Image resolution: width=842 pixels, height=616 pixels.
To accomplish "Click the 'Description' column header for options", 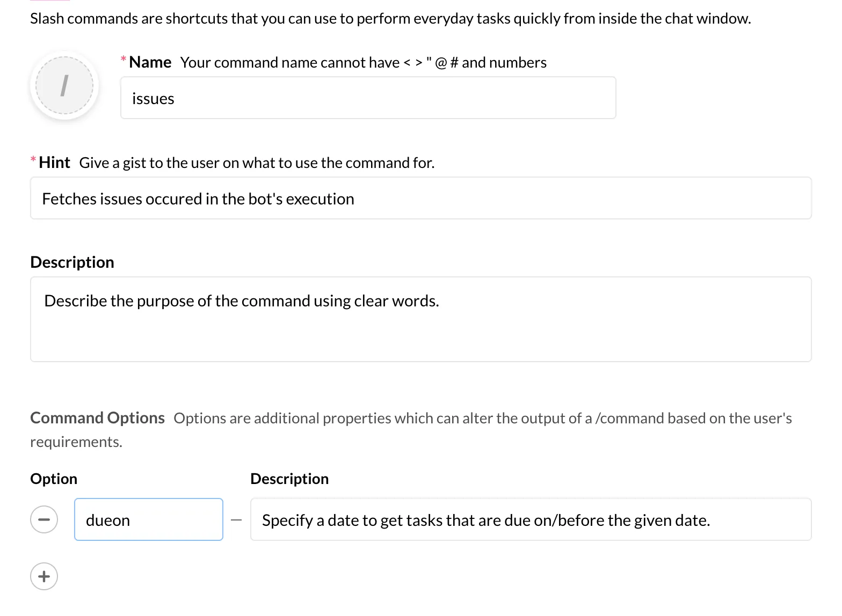I will [289, 479].
